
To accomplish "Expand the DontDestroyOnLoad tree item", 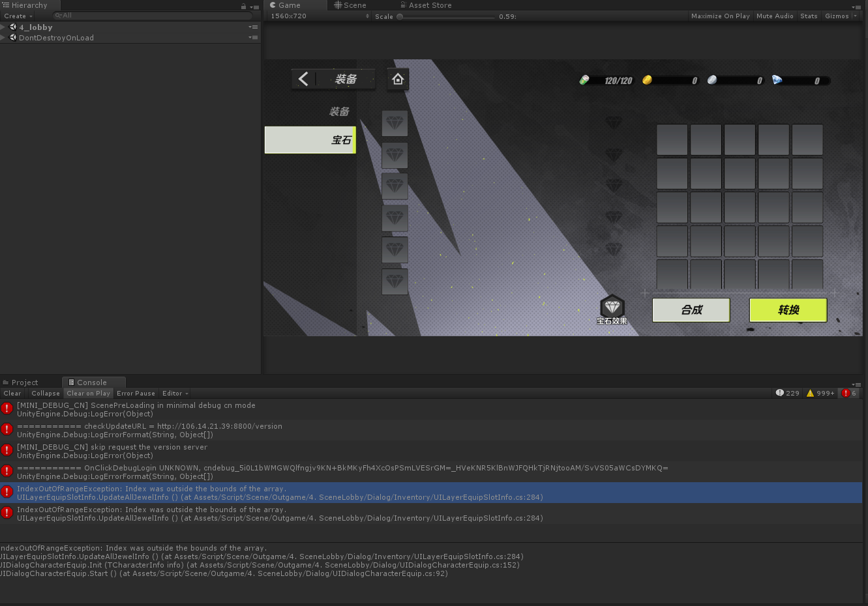I will [3, 38].
